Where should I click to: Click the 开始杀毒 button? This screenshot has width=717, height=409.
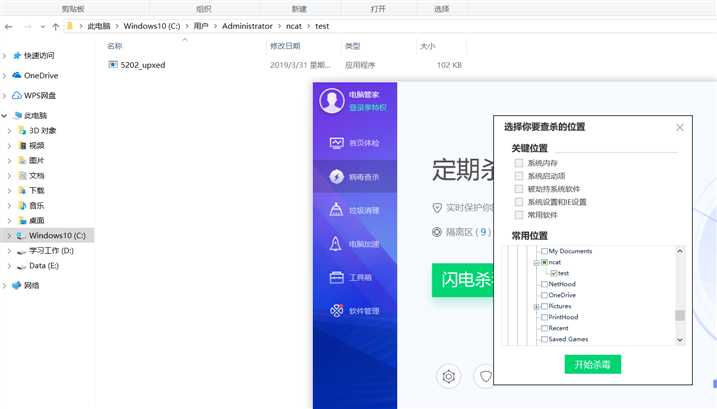pos(593,364)
